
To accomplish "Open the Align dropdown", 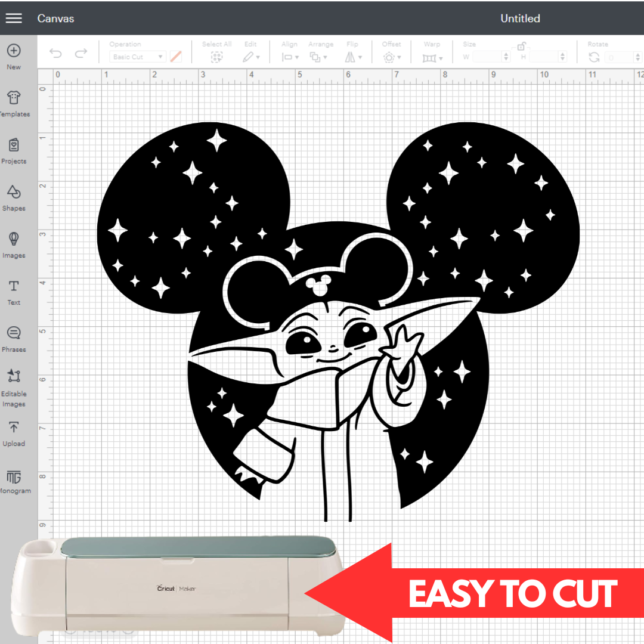I will coord(290,57).
